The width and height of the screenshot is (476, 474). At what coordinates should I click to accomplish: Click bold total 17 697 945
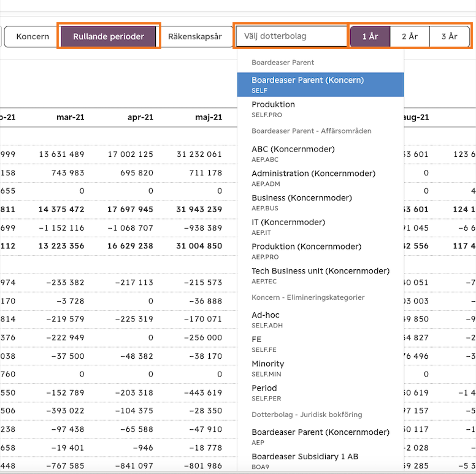tap(130, 209)
